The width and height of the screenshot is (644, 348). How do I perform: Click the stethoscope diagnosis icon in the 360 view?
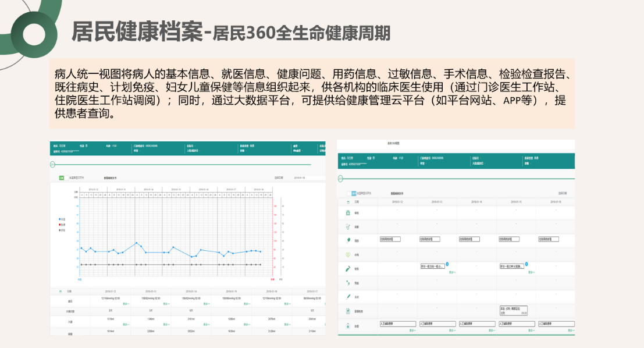pos(348,226)
